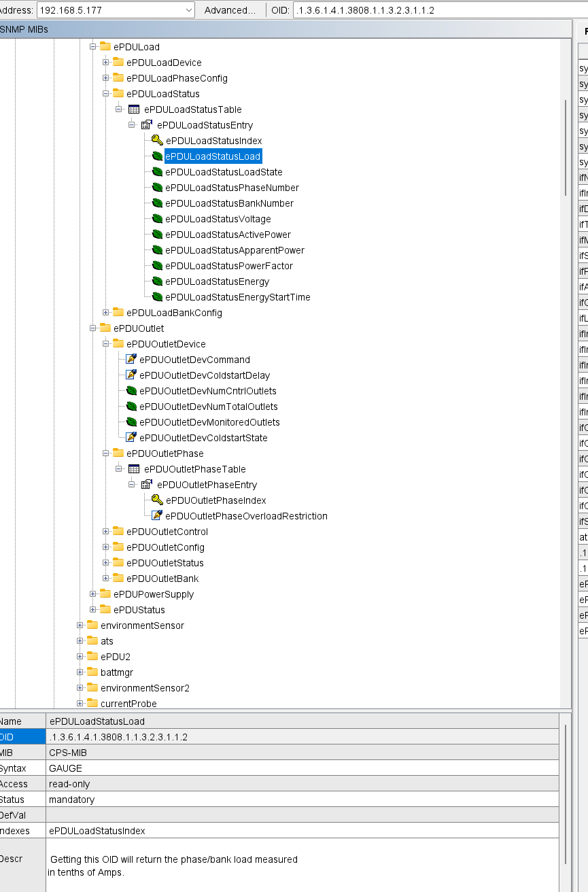Click the leaf icon of ePDUOutletDevNumCntrlOutlets
The width and height of the screenshot is (588, 892).
tap(131, 391)
